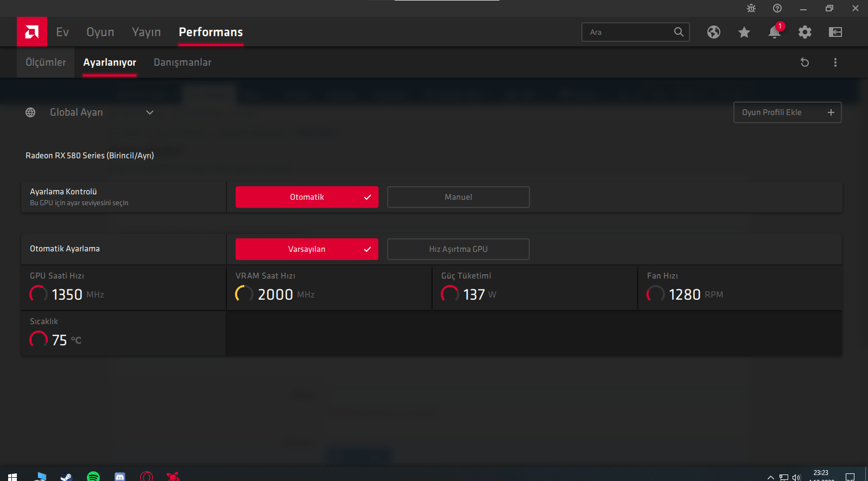This screenshot has width=868, height=481.
Task: Open the help question mark icon
Action: coord(777,8)
